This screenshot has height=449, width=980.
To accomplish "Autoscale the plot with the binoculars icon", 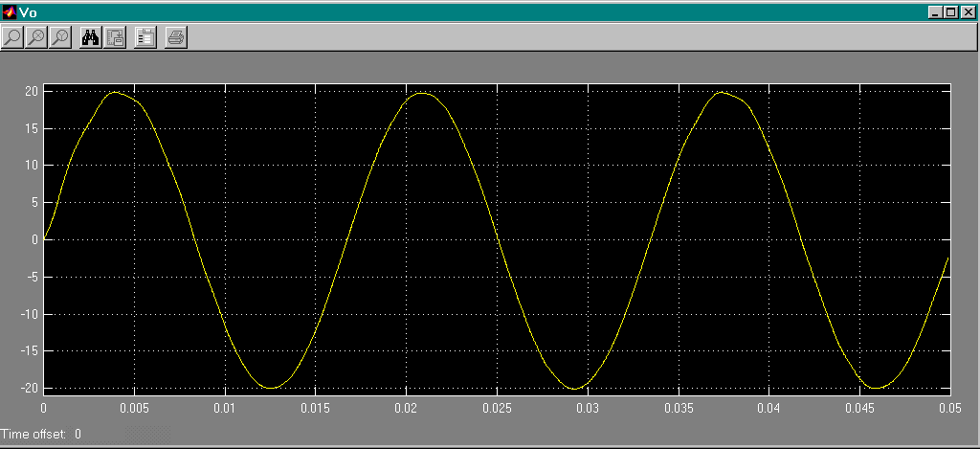I will (x=91, y=37).
